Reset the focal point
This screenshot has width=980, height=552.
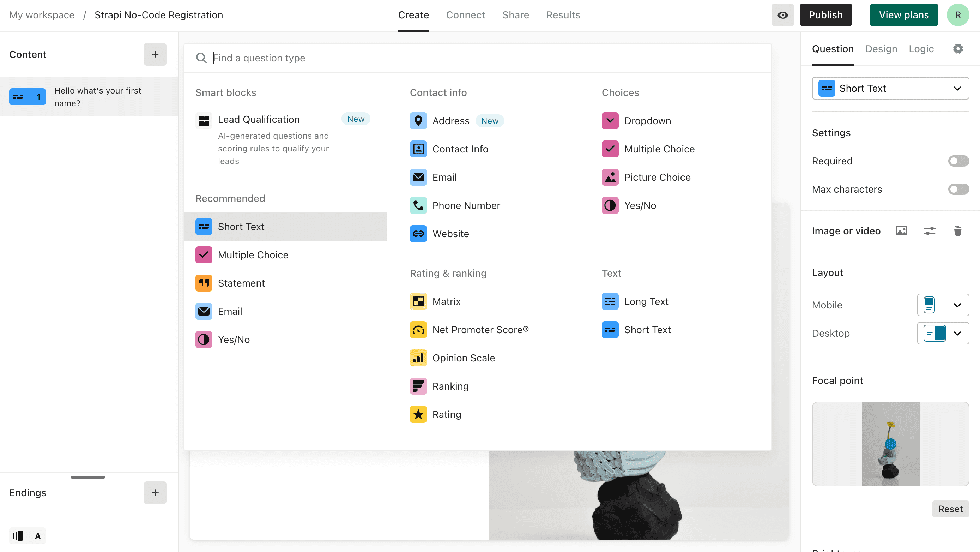click(x=950, y=509)
